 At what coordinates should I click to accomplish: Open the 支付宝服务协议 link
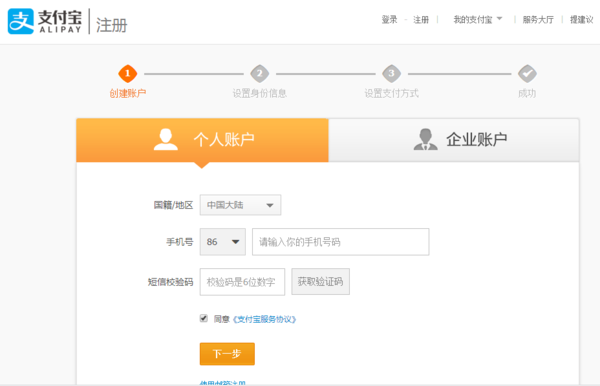264,319
